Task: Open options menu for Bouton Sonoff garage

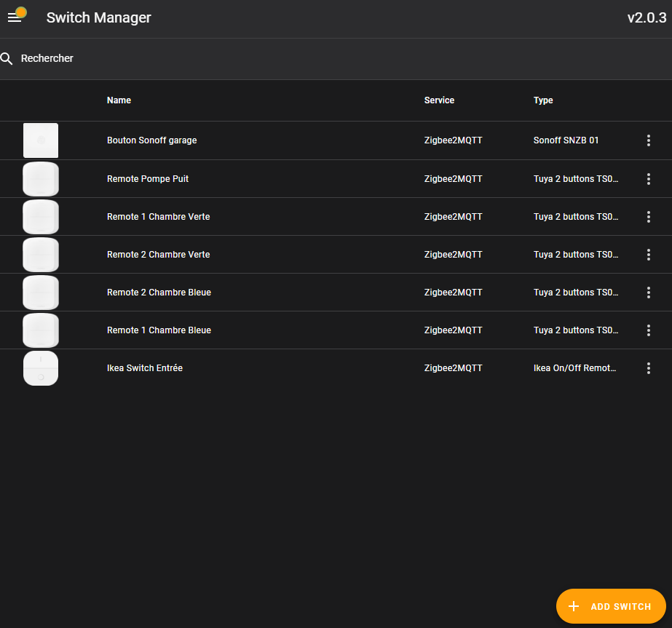Action: click(648, 140)
